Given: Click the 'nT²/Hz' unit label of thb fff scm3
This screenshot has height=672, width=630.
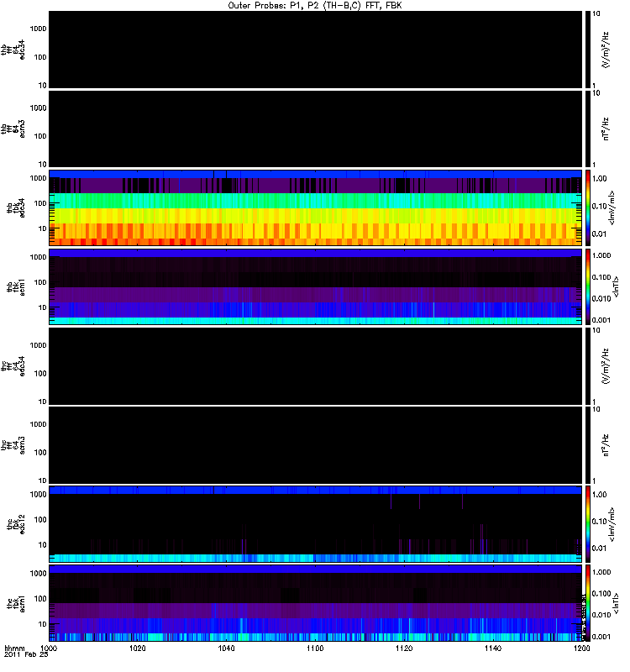Looking at the screenshot, I should 606,129.
